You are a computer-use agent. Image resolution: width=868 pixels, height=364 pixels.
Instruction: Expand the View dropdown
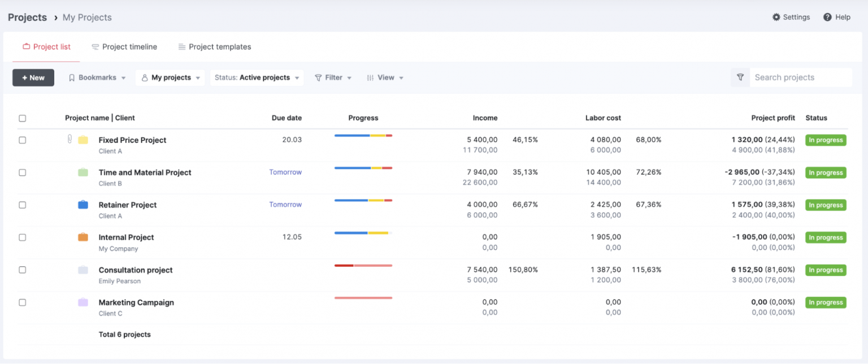pos(385,77)
